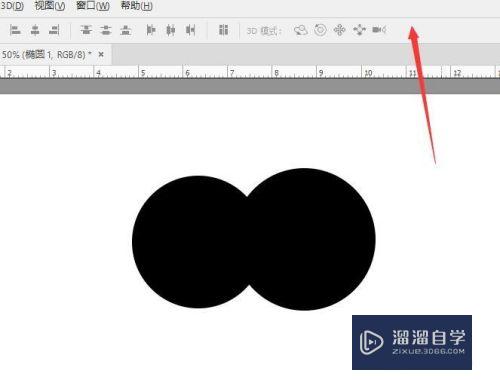Open the 帮助(H) menu

point(137,6)
